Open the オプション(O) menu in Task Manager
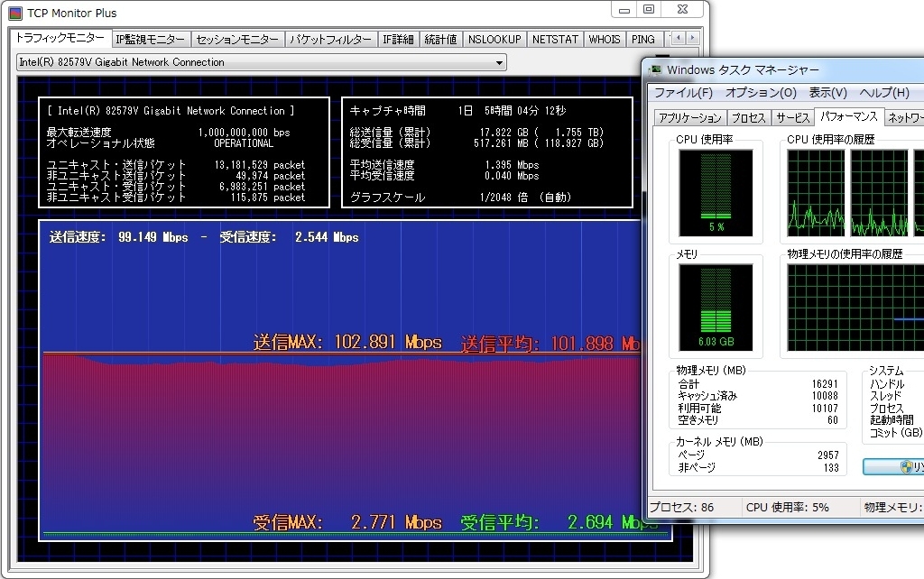Image resolution: width=924 pixels, height=579 pixels. click(x=761, y=93)
